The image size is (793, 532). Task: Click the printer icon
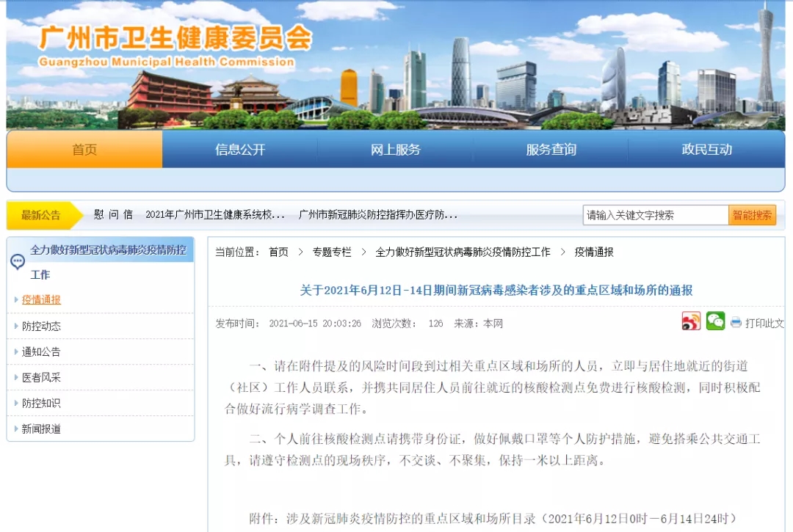tap(736, 323)
